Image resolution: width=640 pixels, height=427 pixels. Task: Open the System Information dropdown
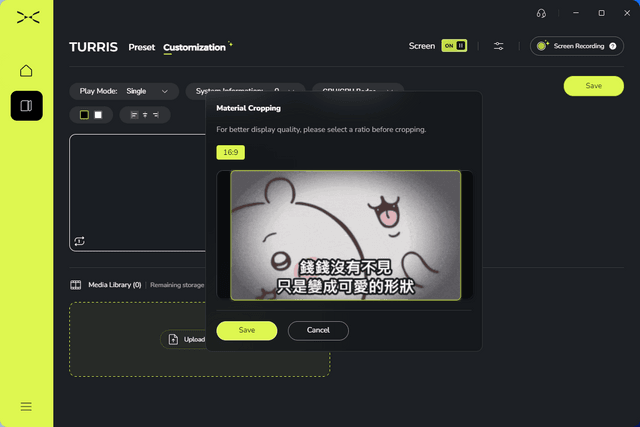click(245, 88)
